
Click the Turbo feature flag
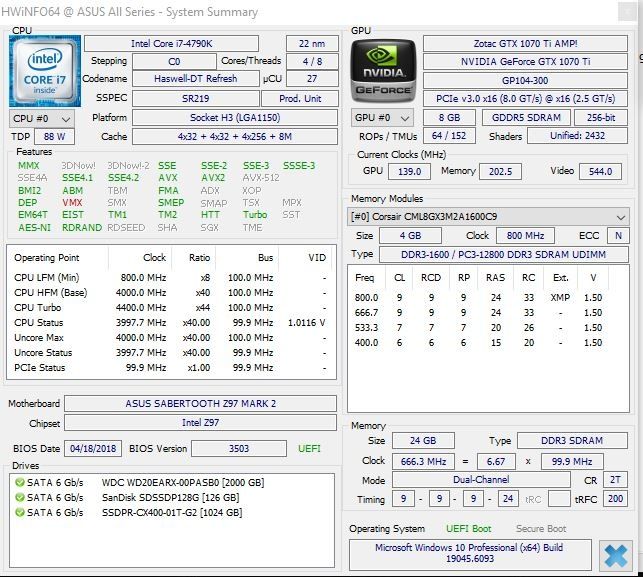tap(255, 215)
